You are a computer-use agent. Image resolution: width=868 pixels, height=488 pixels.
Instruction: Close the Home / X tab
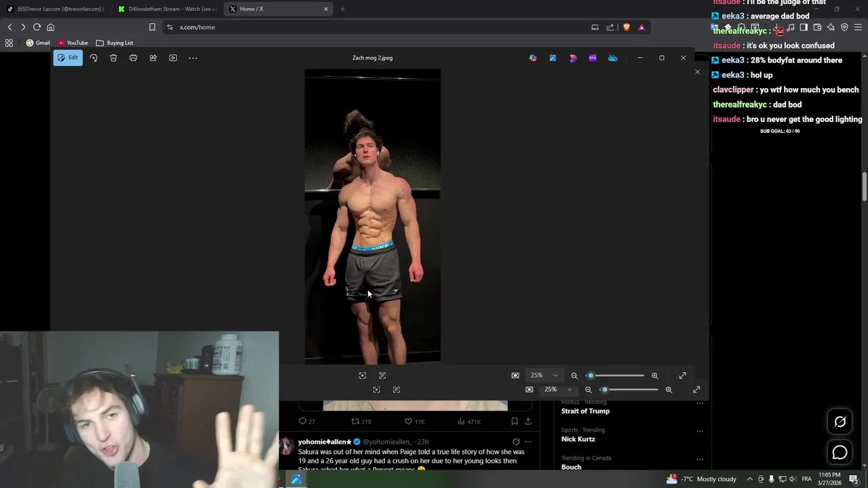tap(325, 9)
